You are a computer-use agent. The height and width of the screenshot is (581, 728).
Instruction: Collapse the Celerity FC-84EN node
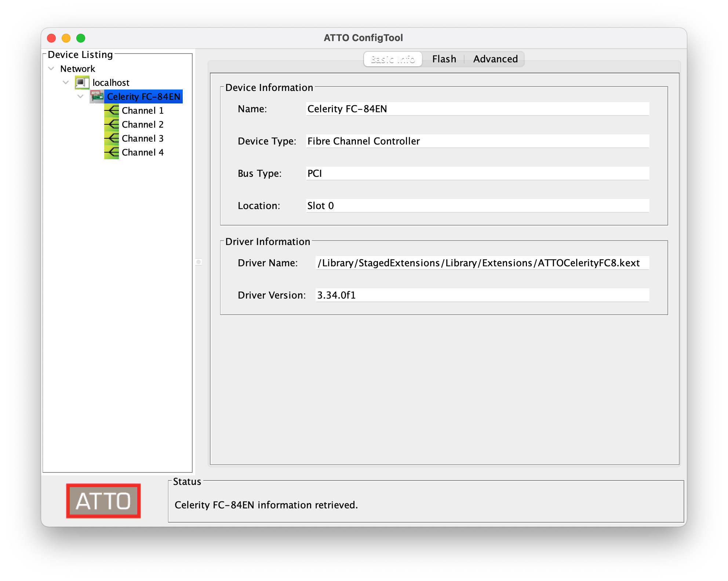click(x=81, y=96)
